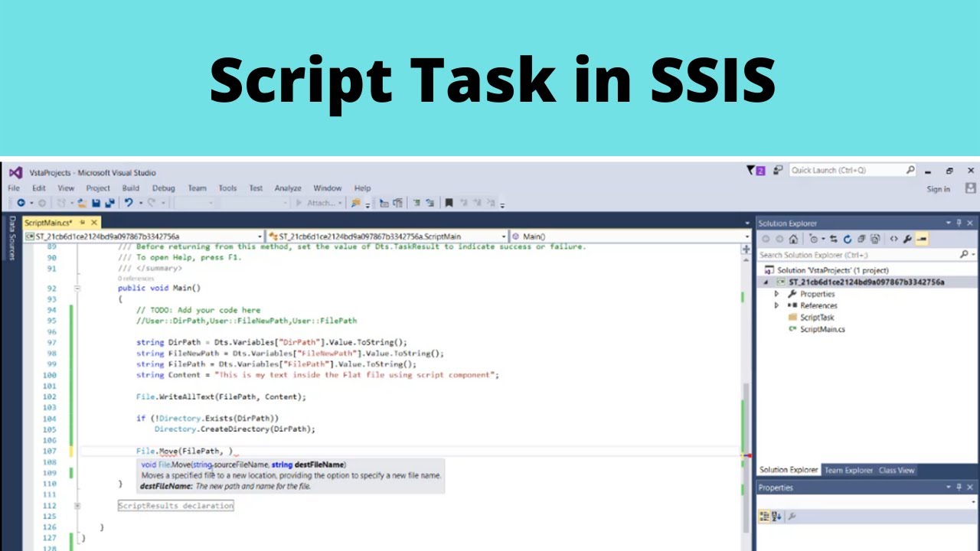Close the Solution Explorer panel
This screenshot has width=980, height=551.
971,223
